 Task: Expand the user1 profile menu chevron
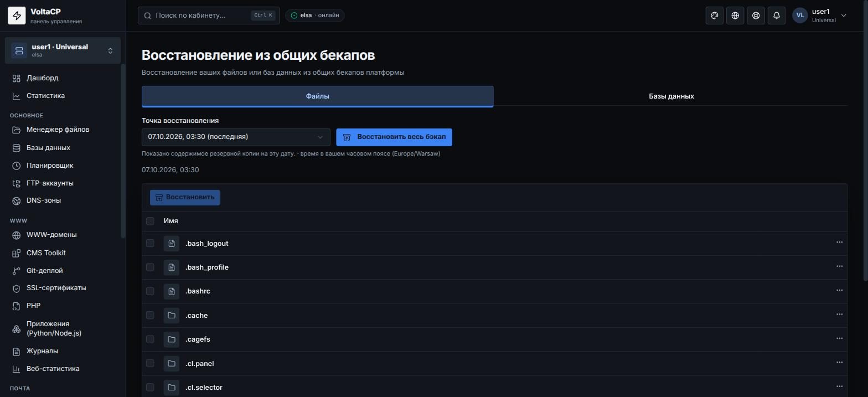point(844,16)
